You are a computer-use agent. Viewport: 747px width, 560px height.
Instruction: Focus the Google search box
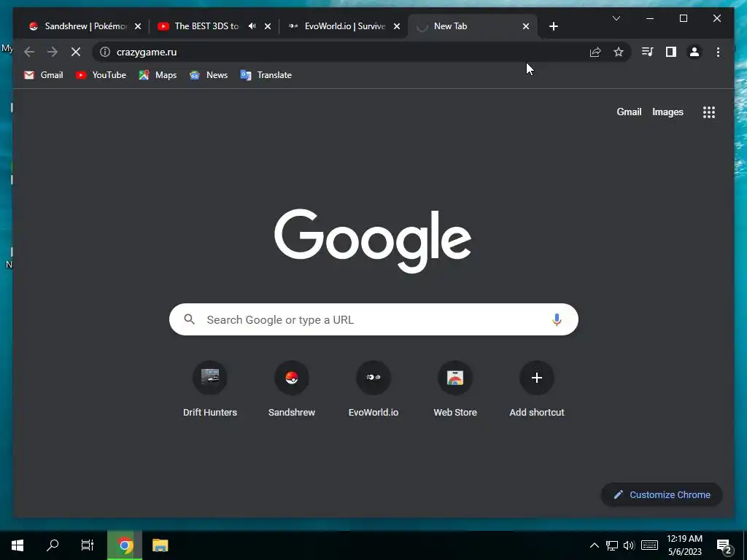[x=373, y=319]
